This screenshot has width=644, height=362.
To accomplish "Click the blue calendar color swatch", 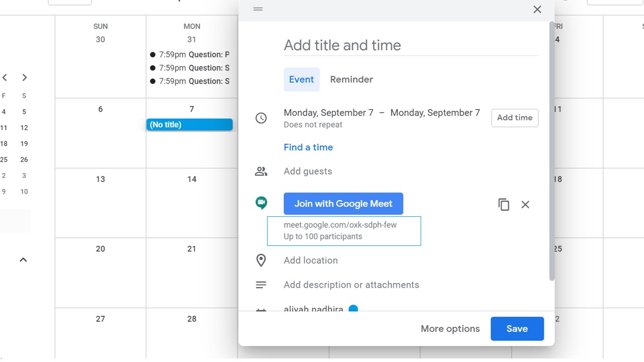I will (353, 309).
